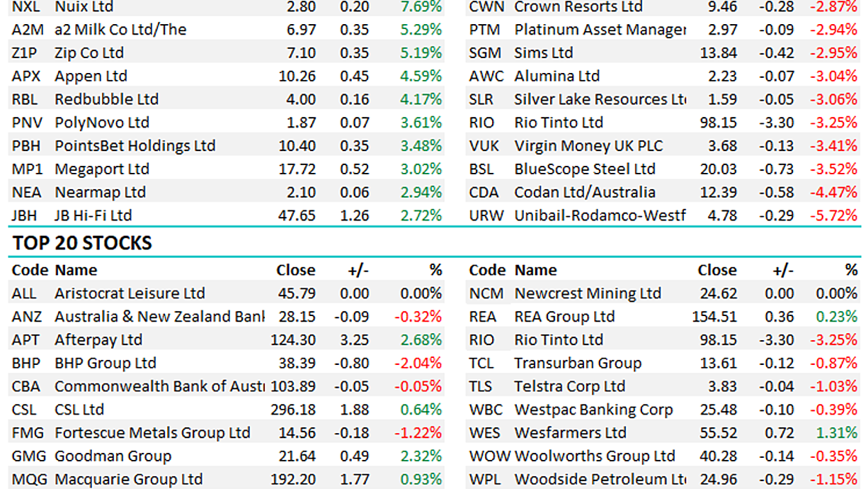
Task: Select Sims Ltd's close price 13.84
Action: (x=718, y=53)
